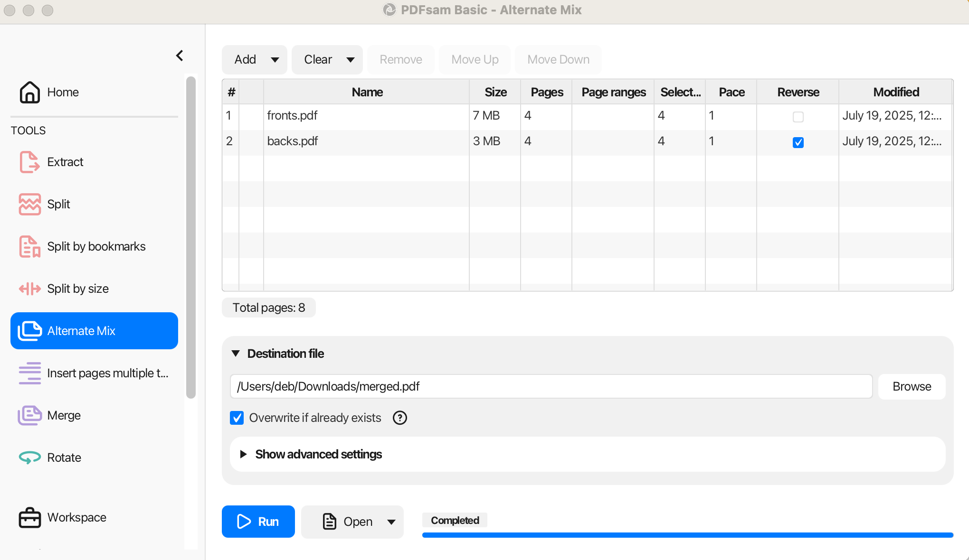Toggle Overwrite if already exists checkbox

[x=237, y=418]
